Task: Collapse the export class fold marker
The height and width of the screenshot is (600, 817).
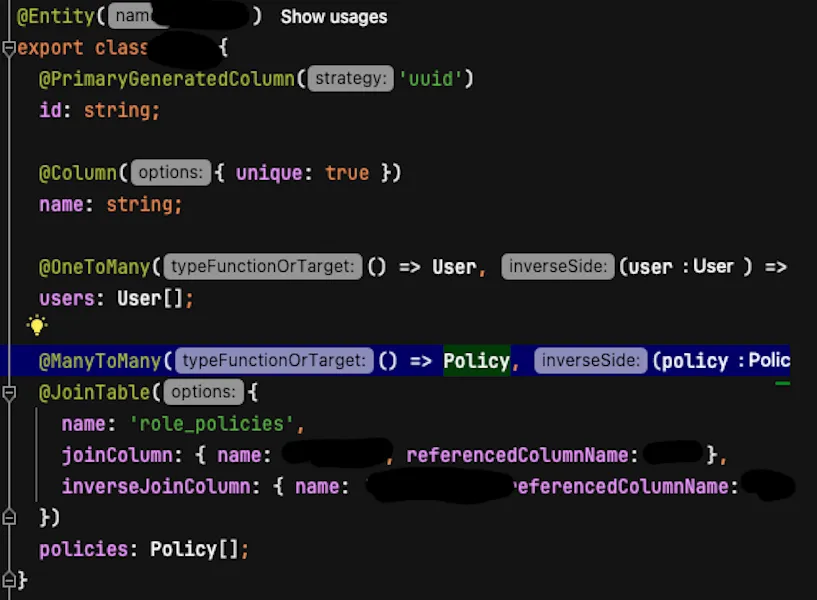Action: (9, 47)
